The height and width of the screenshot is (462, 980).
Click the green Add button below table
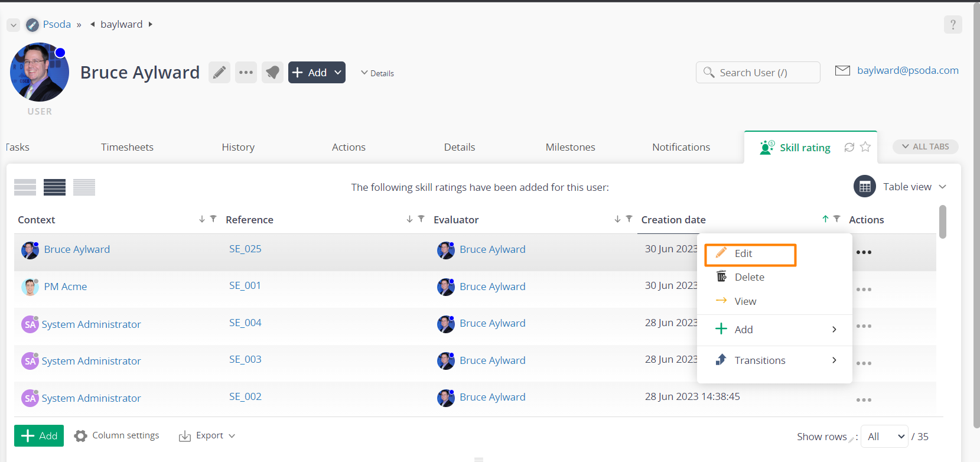[x=39, y=436]
